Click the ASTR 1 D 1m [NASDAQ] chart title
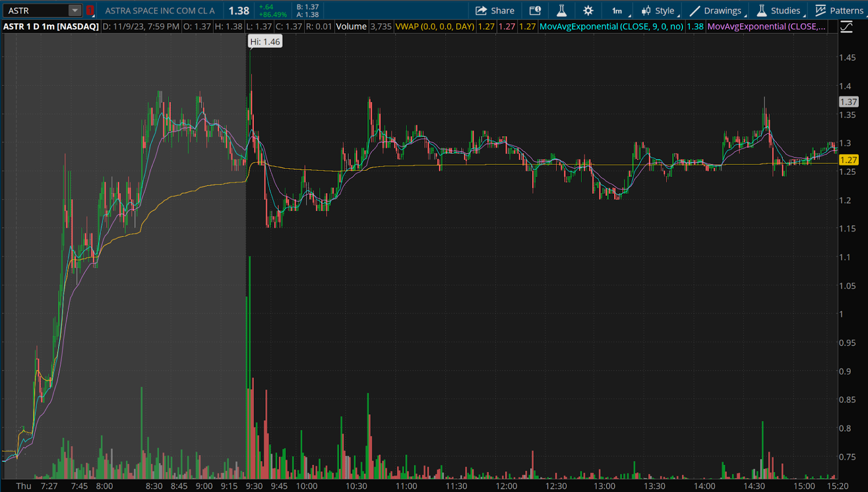The width and height of the screenshot is (868, 492). [x=51, y=27]
